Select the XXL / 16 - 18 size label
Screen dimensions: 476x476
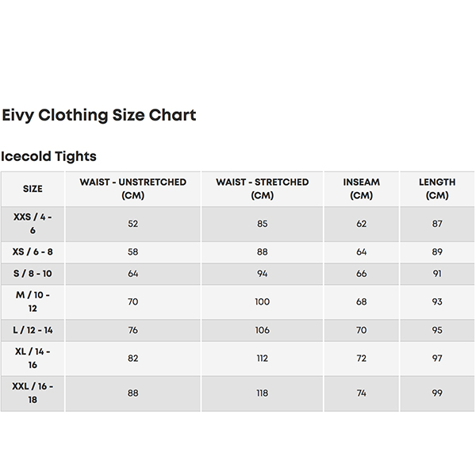33,393
